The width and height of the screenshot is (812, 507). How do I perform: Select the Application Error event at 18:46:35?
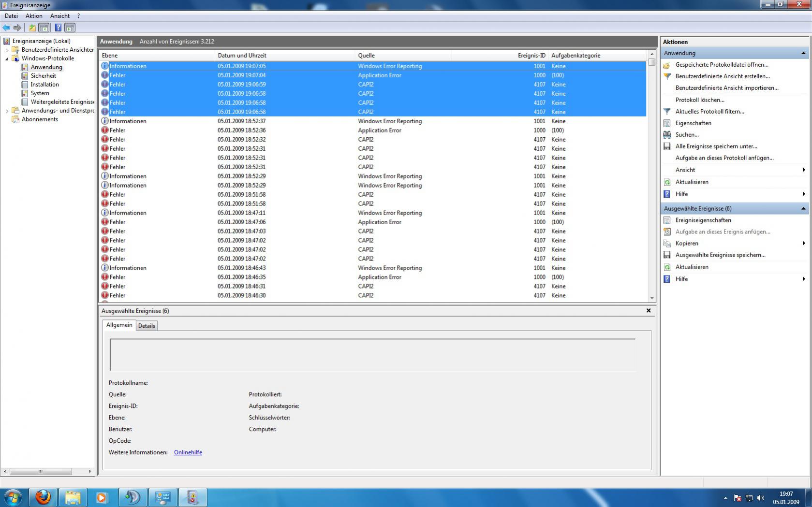pos(372,277)
